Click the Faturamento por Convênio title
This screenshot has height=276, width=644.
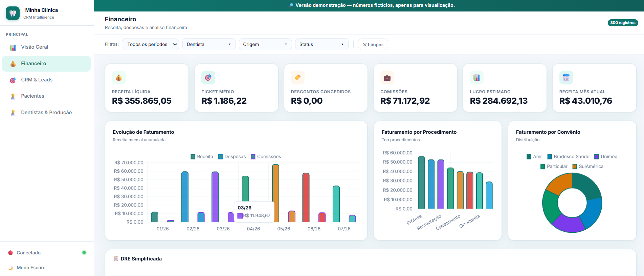pyautogui.click(x=548, y=132)
